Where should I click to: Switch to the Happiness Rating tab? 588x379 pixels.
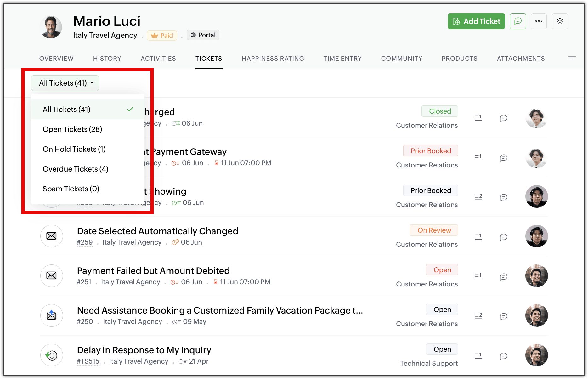273,59
